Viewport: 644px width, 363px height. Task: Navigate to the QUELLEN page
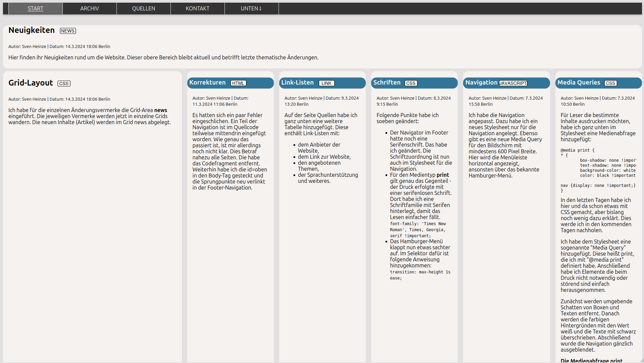(143, 8)
